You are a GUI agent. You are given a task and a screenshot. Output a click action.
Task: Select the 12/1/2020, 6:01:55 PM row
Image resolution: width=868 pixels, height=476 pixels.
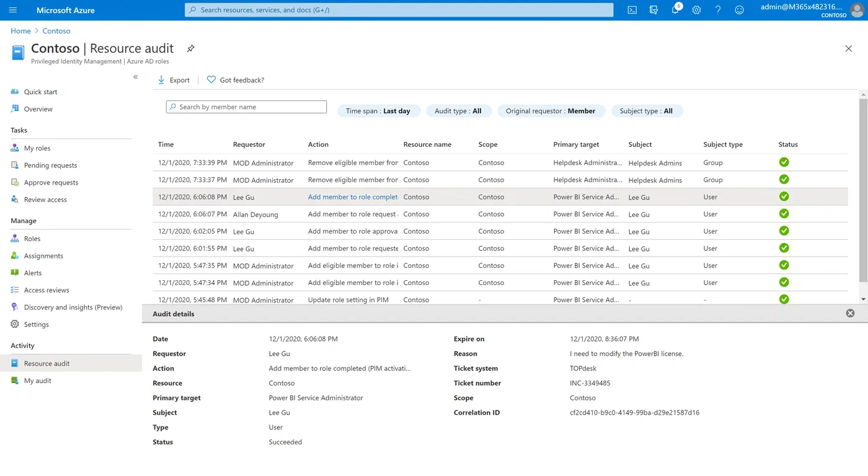[500, 249]
